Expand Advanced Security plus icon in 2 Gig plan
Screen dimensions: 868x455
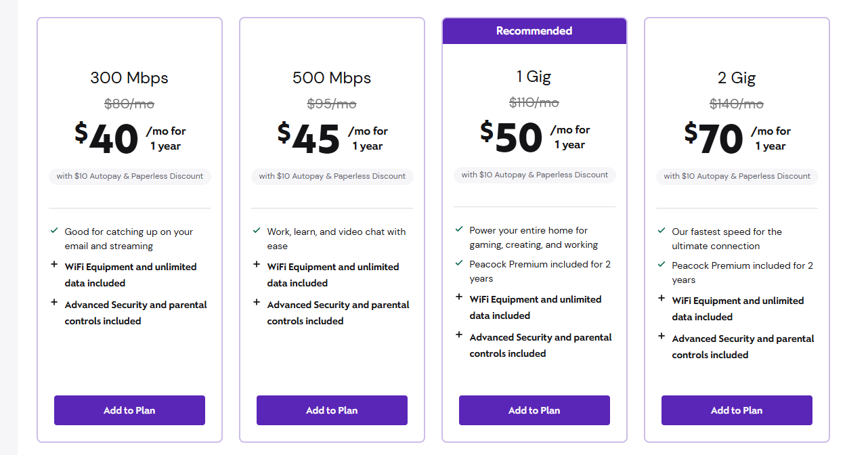661,336
